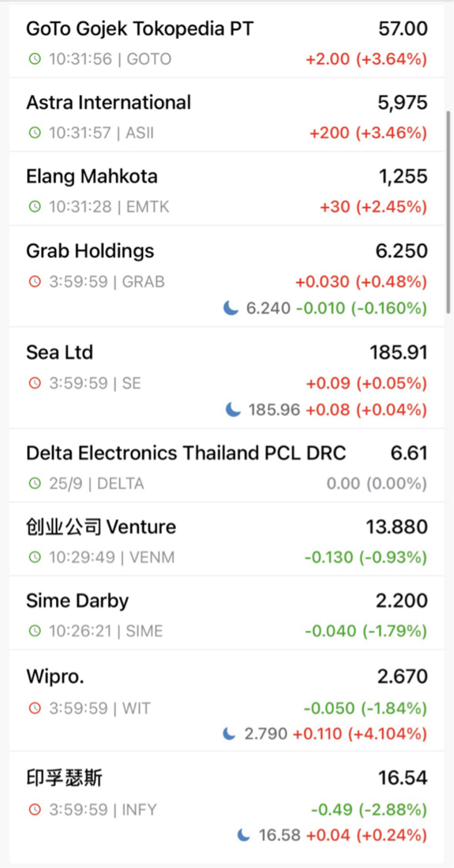Open Sime Darby stock details
Image resolution: width=454 pixels, height=868 pixels.
(x=226, y=613)
